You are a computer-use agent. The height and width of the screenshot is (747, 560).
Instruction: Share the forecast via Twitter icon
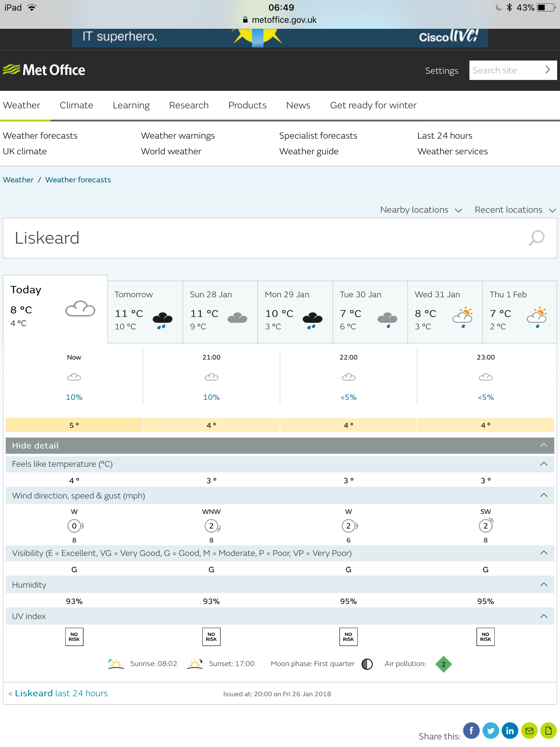point(490,731)
